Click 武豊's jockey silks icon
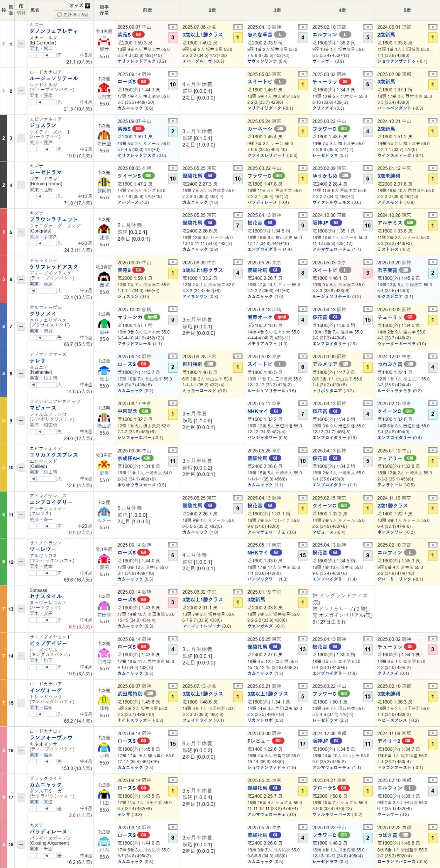 (x=104, y=465)
